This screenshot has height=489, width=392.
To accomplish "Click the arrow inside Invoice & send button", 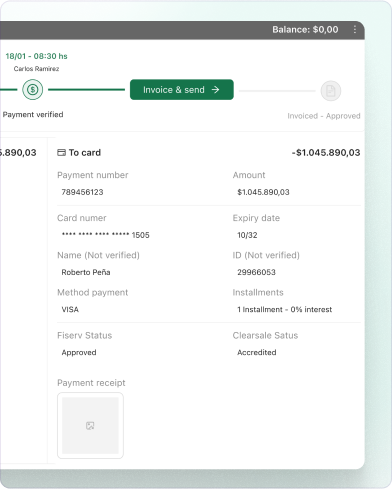I will point(216,90).
